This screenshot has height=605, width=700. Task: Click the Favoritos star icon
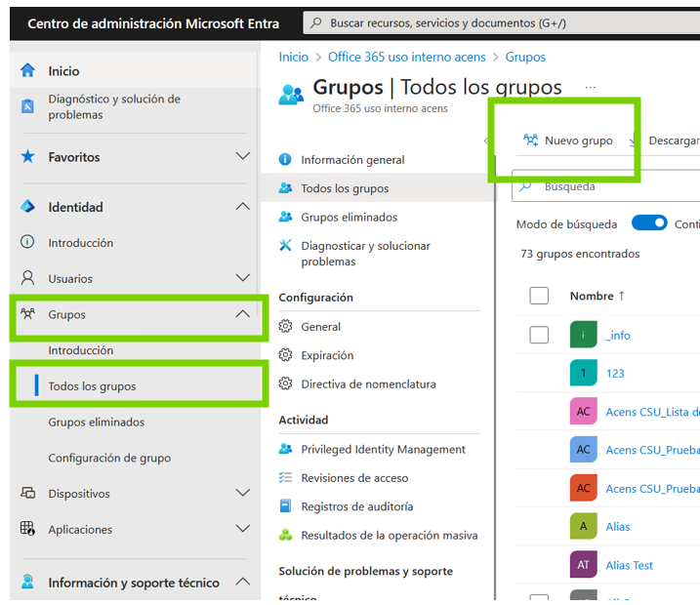(x=27, y=156)
